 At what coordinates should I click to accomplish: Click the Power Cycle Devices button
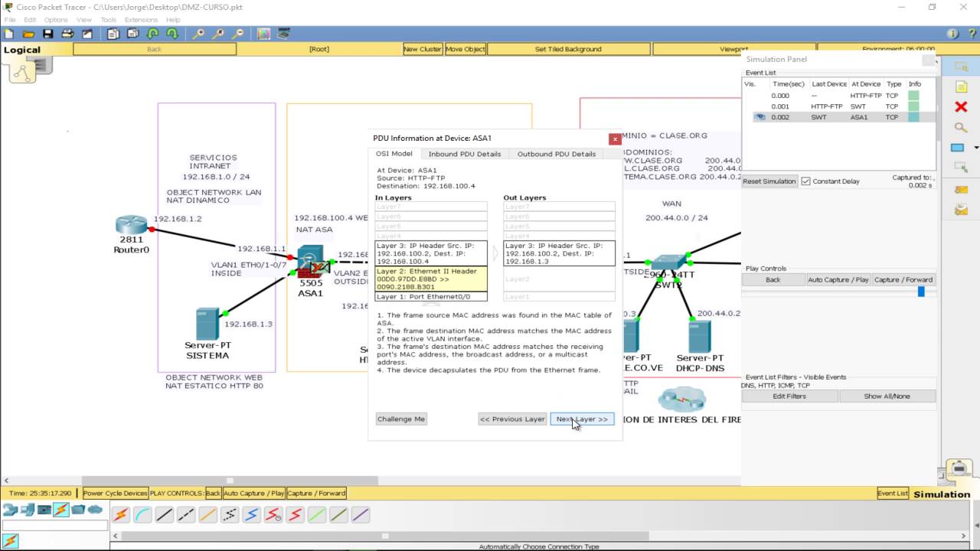pos(115,494)
